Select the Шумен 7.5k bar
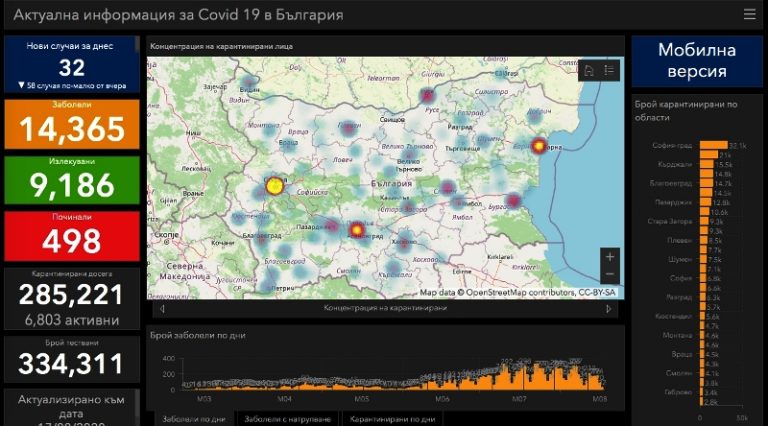This screenshot has height=426, width=768. (x=703, y=260)
